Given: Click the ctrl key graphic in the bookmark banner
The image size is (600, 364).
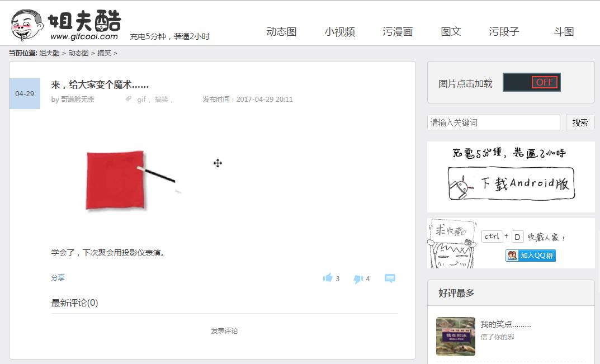Looking at the screenshot, I should [492, 235].
